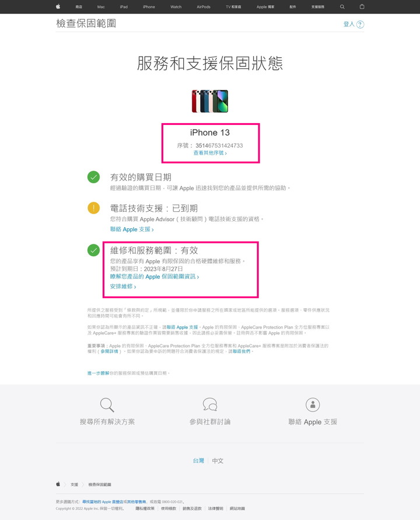This screenshot has height=520, width=420.
Task: Click the iPhone 13 product image
Action: (x=210, y=101)
